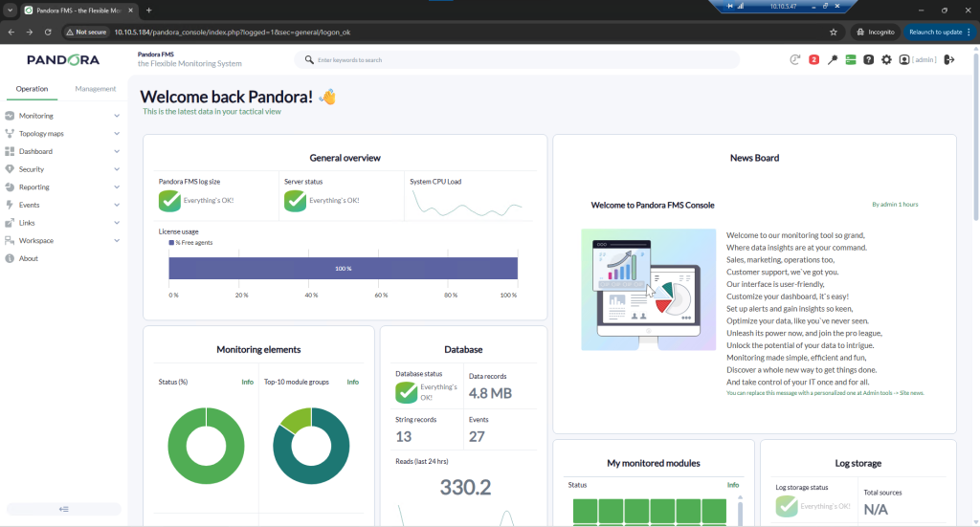Click the browser address bar URL
Viewport: 980px width, 527px height.
point(232,32)
